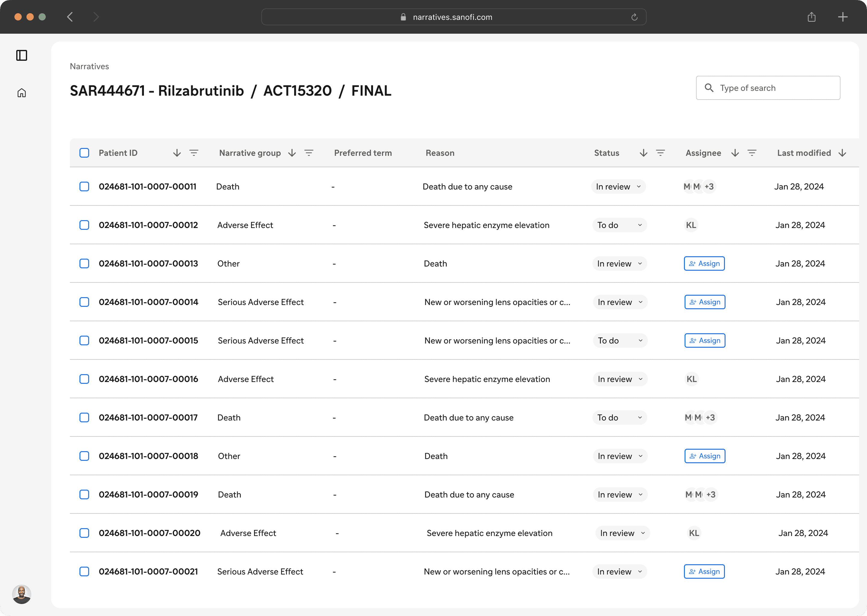This screenshot has width=867, height=616.
Task: Click the browser reload icon
Action: click(x=634, y=17)
